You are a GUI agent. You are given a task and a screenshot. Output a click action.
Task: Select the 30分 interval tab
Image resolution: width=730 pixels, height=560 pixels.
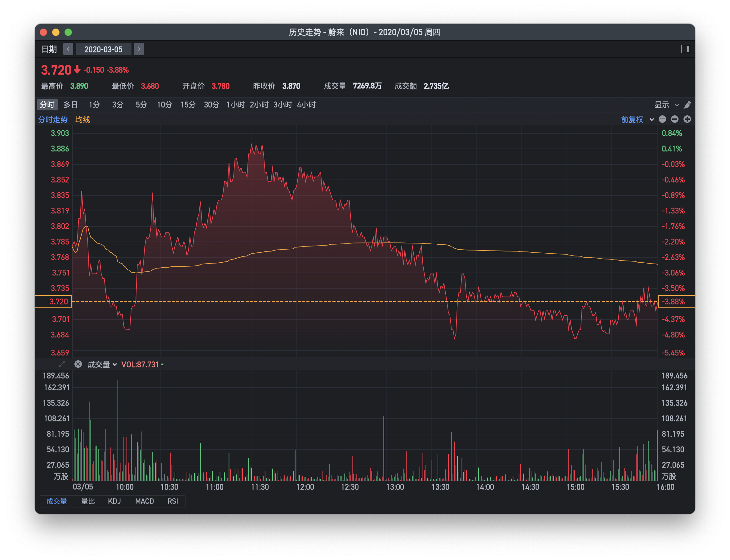pos(211,105)
